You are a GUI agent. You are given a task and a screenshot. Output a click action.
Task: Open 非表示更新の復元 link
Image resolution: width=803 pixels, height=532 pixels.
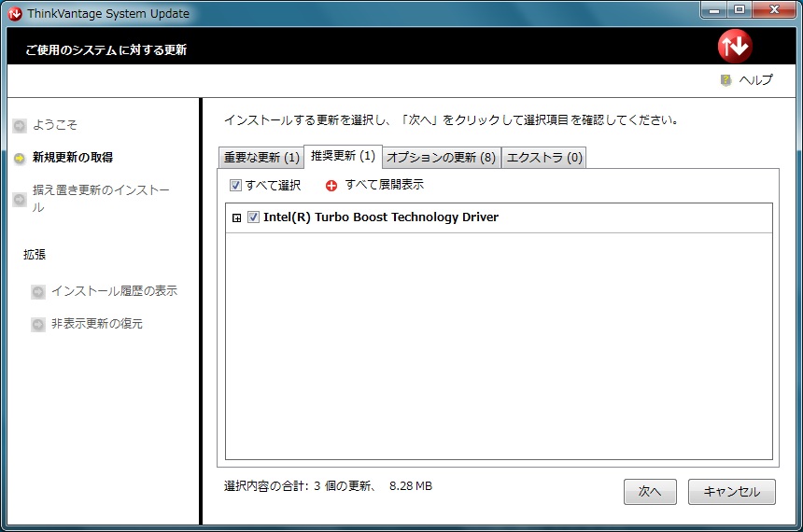[97, 324]
